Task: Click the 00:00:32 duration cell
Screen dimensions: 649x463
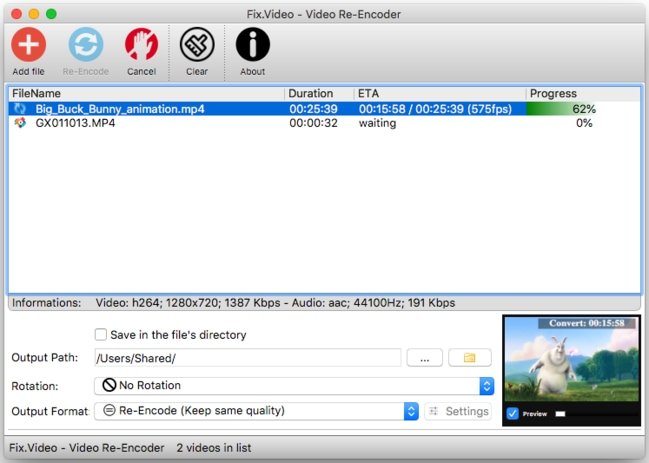Action: click(313, 123)
